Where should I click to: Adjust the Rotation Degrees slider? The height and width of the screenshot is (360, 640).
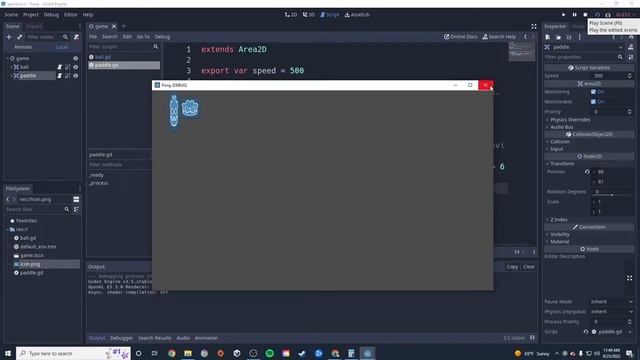(612, 195)
